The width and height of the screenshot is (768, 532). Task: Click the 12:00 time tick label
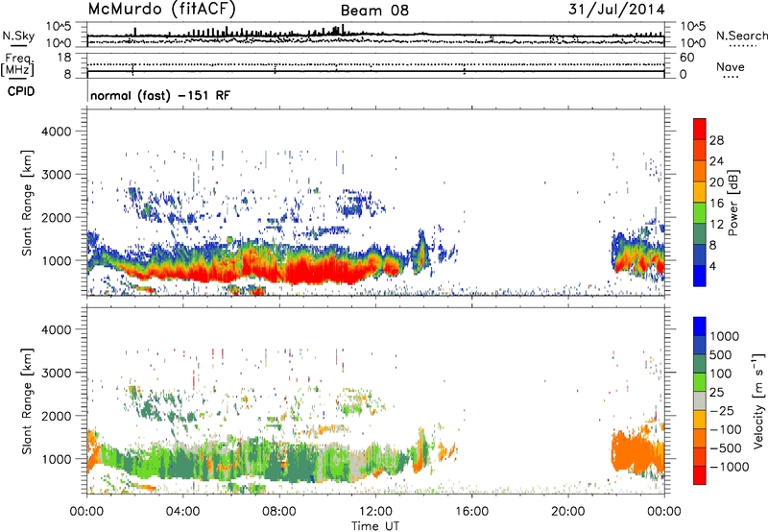click(x=375, y=512)
